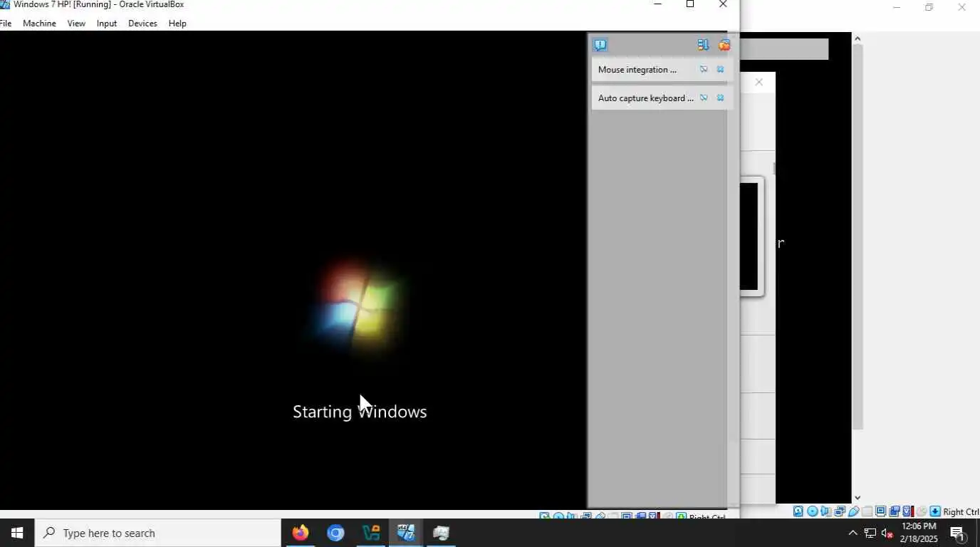The height and width of the screenshot is (547, 980).
Task: Click the vertical scrollbar thumb in background window
Action: point(857,236)
